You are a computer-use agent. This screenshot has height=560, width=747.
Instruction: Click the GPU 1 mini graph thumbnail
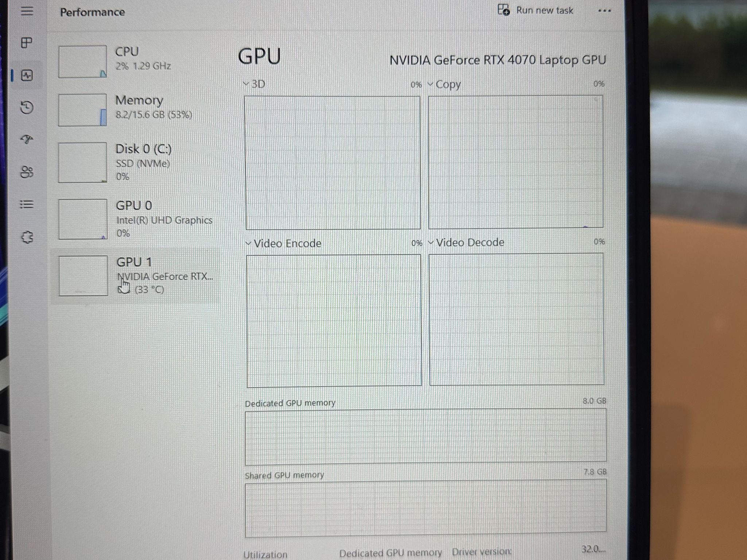point(84,276)
